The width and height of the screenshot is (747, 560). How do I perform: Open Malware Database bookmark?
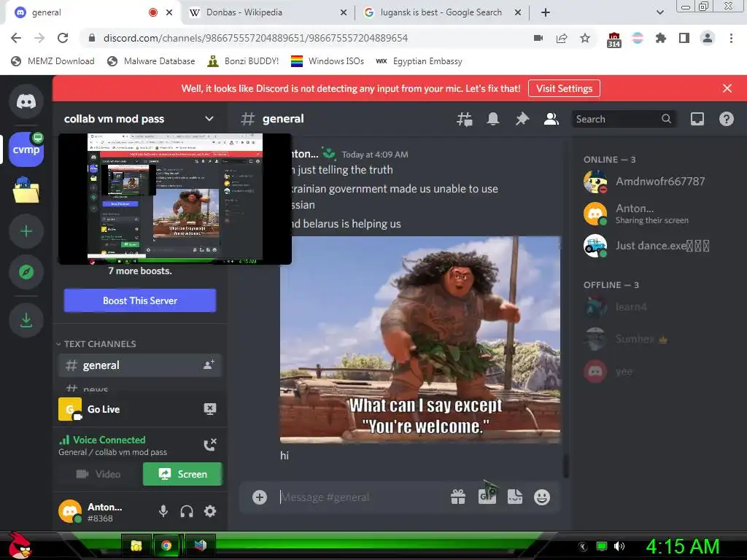pyautogui.click(x=152, y=61)
